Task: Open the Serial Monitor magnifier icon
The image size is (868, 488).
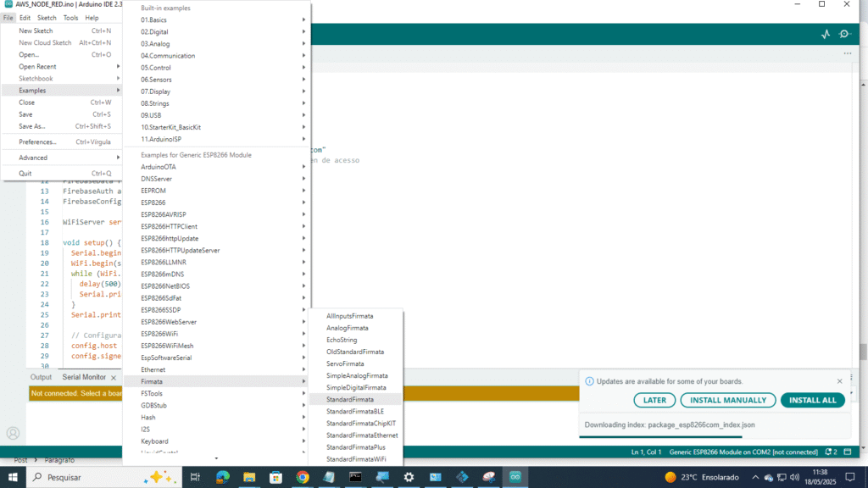Action: [844, 34]
